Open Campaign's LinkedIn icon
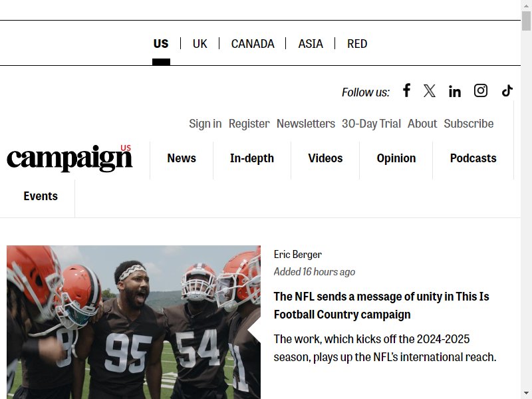 coord(455,91)
